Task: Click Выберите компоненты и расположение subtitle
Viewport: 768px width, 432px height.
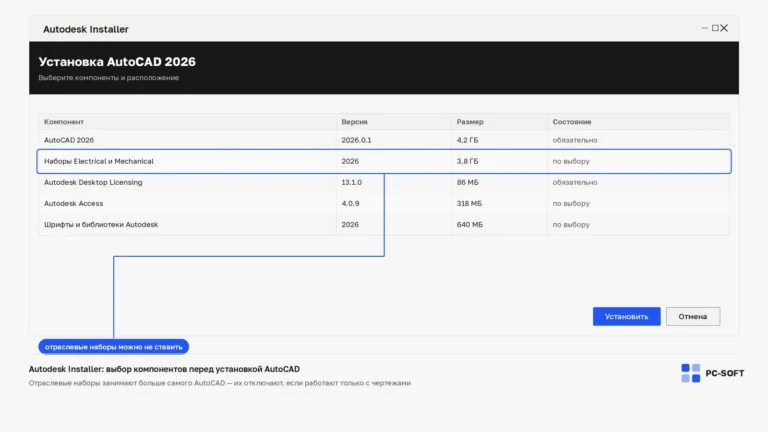Action: tap(109, 78)
